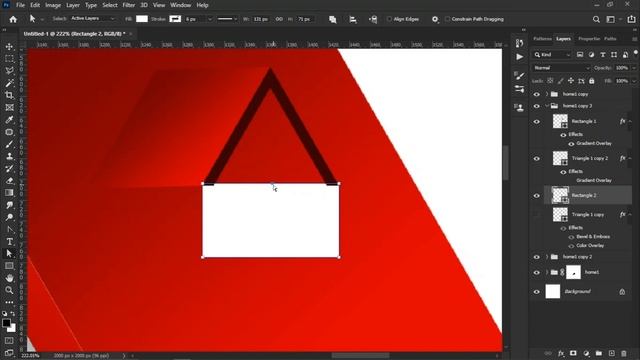Select the Gradient tool
The width and height of the screenshot is (640, 360).
[9, 193]
